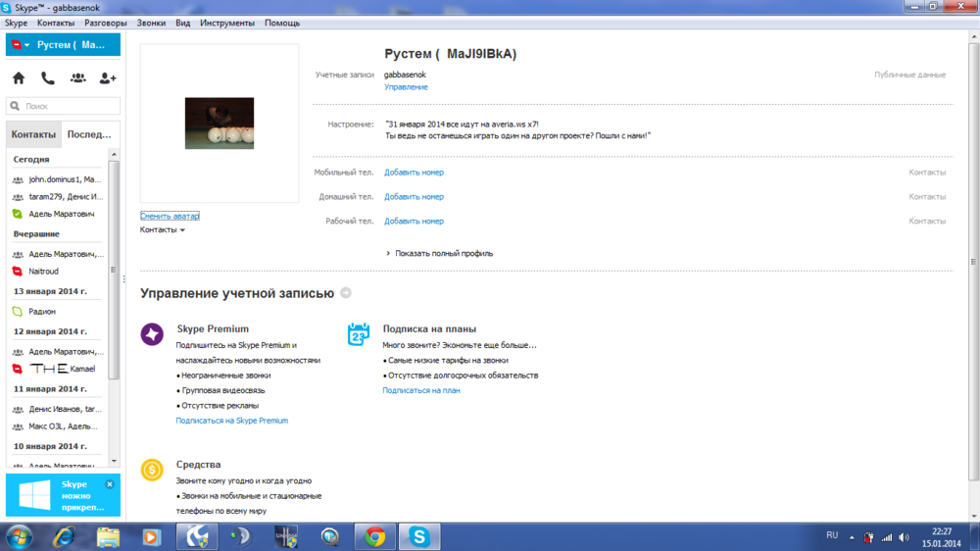The height and width of the screenshot is (551, 980).
Task: Expand the Контакты dropdown under avatar
Action: tap(163, 230)
